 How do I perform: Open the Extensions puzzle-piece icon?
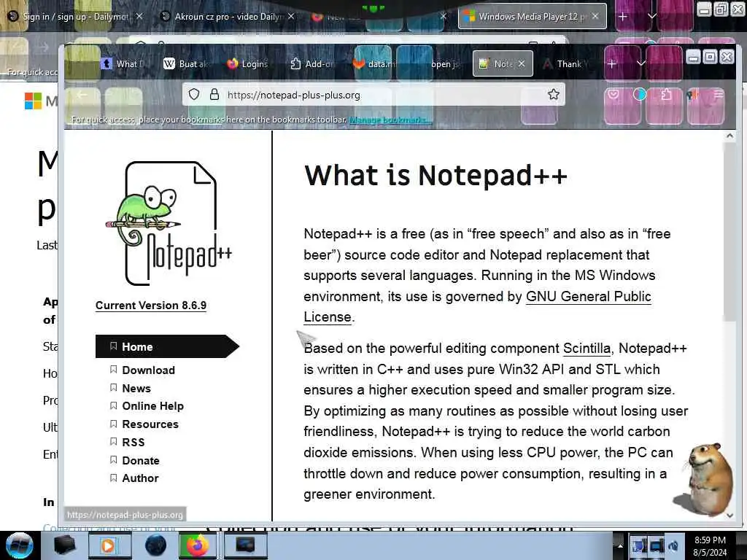(x=666, y=94)
